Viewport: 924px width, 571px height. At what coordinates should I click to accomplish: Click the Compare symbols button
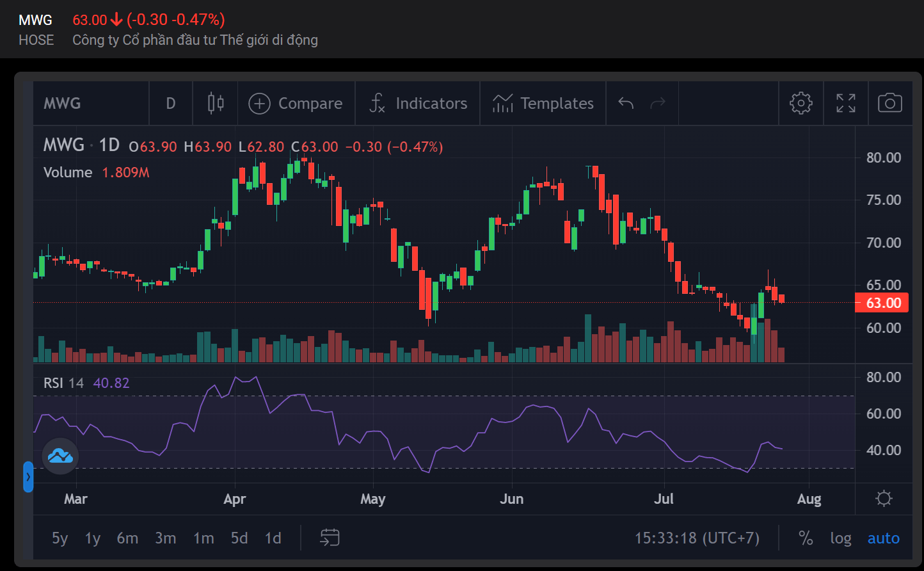(296, 103)
